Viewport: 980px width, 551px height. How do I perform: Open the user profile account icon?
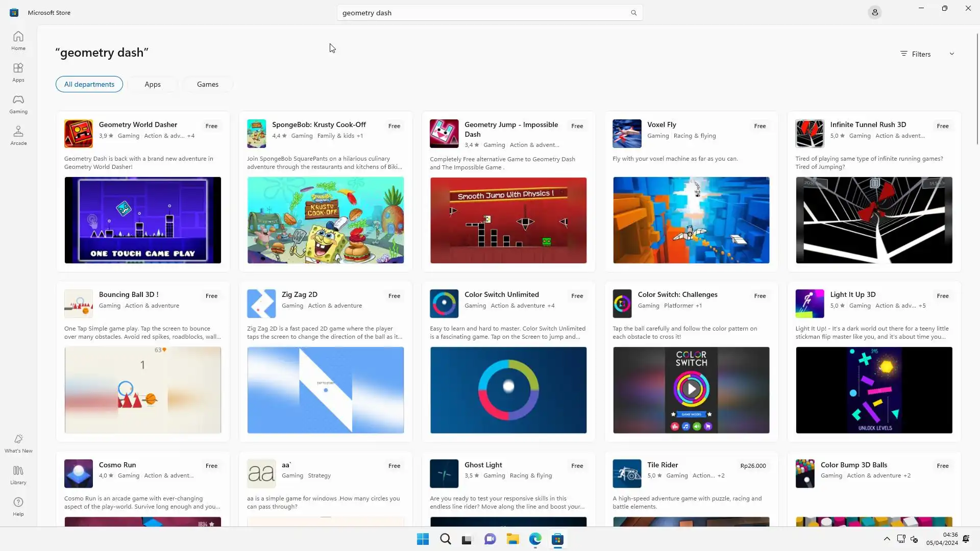[x=874, y=12]
